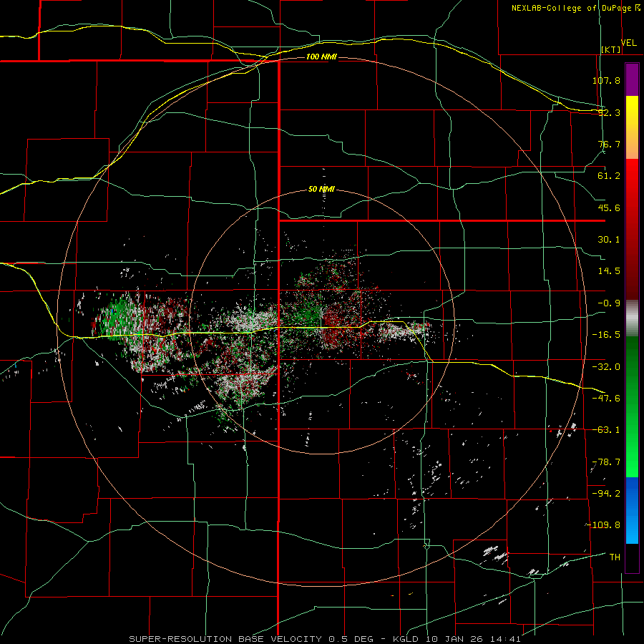Select the -16.5 scale value

[606, 335]
